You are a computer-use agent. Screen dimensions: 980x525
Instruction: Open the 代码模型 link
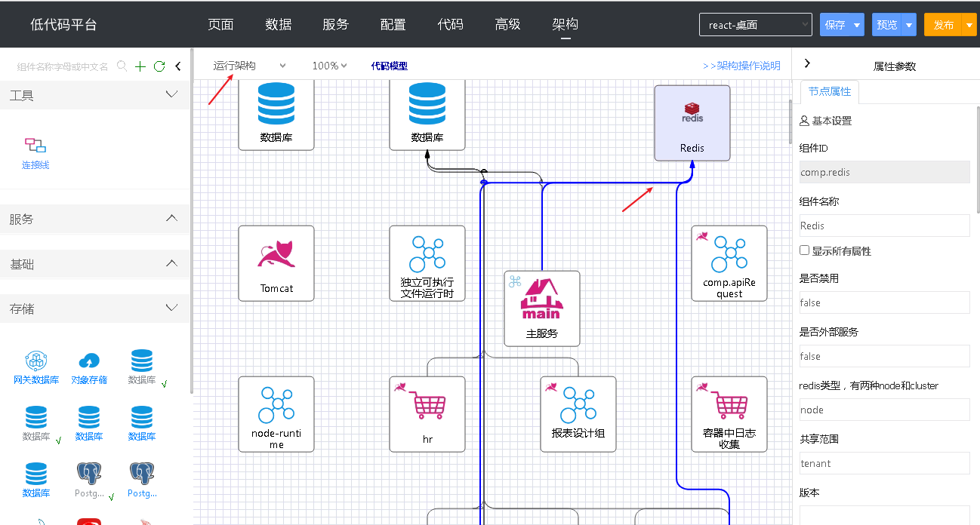tap(390, 66)
